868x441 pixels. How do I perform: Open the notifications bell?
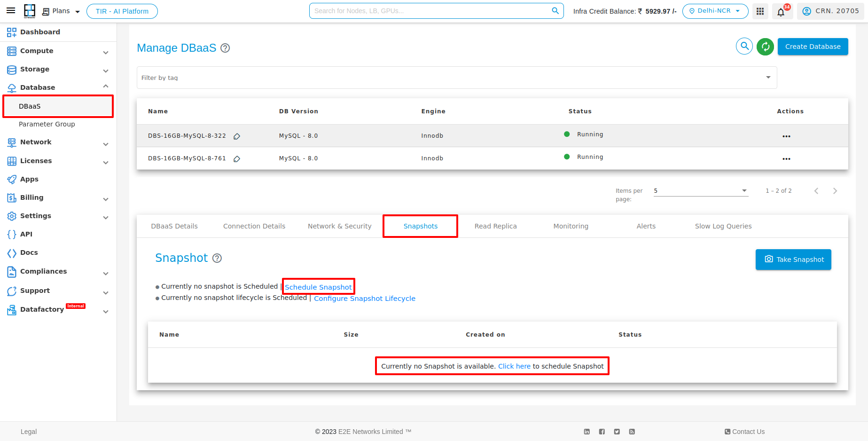pos(781,12)
